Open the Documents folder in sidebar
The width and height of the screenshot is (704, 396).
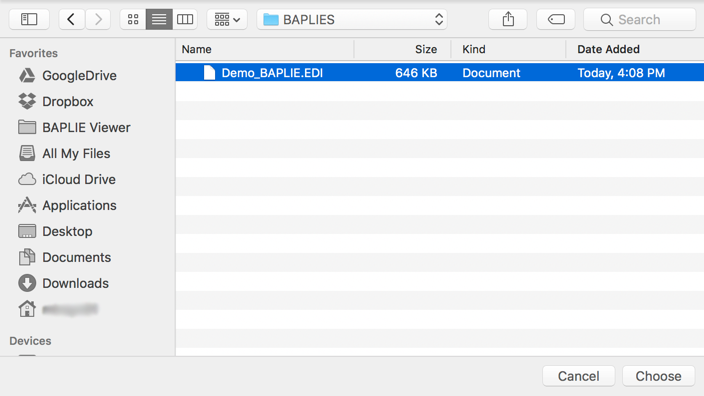click(65, 257)
